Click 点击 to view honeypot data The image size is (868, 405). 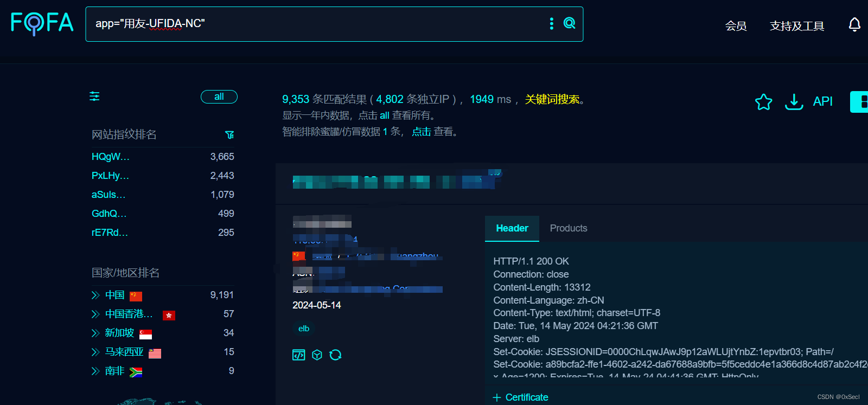[x=422, y=132]
